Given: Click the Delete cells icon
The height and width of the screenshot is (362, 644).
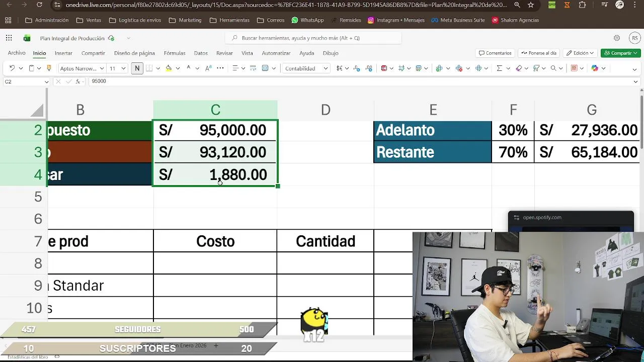Looking at the screenshot, I should click(459, 68).
